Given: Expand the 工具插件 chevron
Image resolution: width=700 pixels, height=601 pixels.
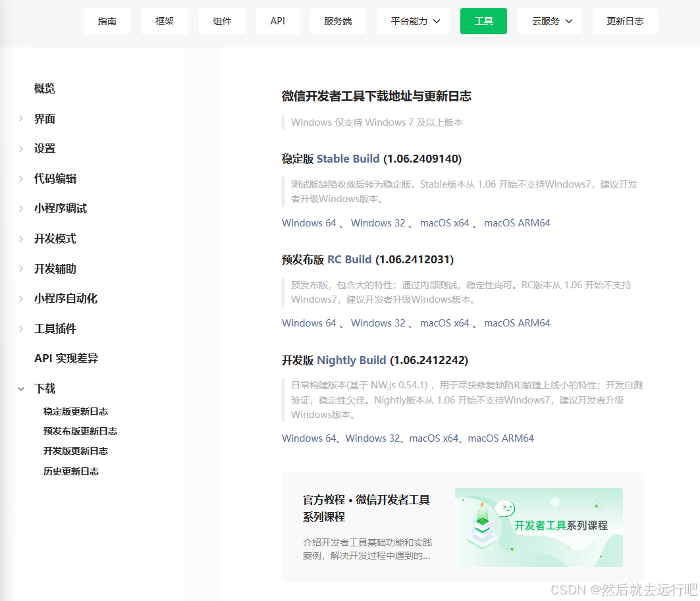Looking at the screenshot, I should pyautogui.click(x=21, y=329).
